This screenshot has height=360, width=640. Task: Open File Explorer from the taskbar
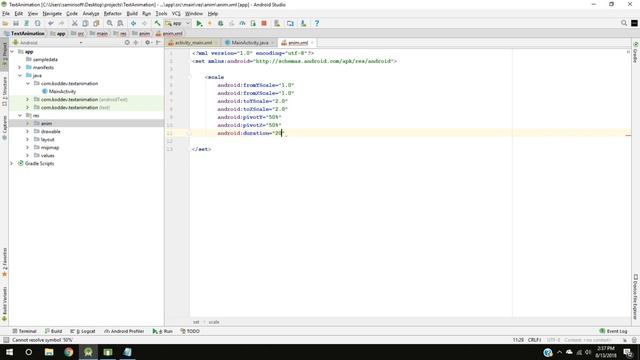click(49, 352)
